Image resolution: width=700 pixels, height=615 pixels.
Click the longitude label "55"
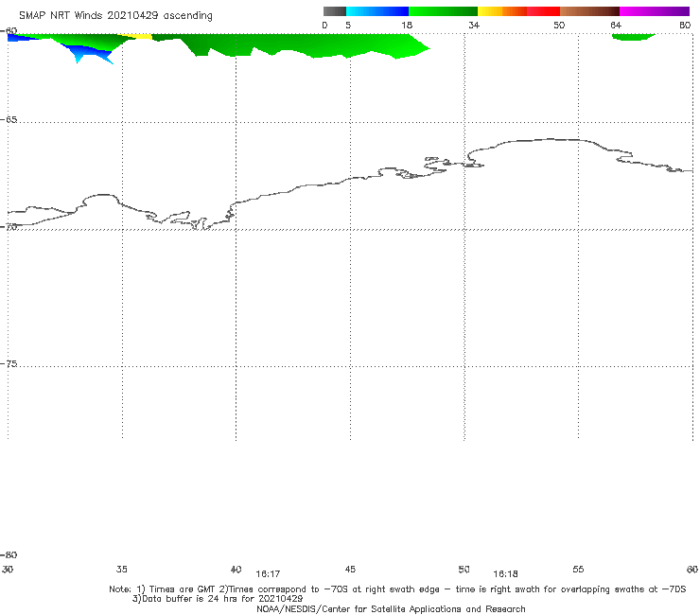point(578,569)
